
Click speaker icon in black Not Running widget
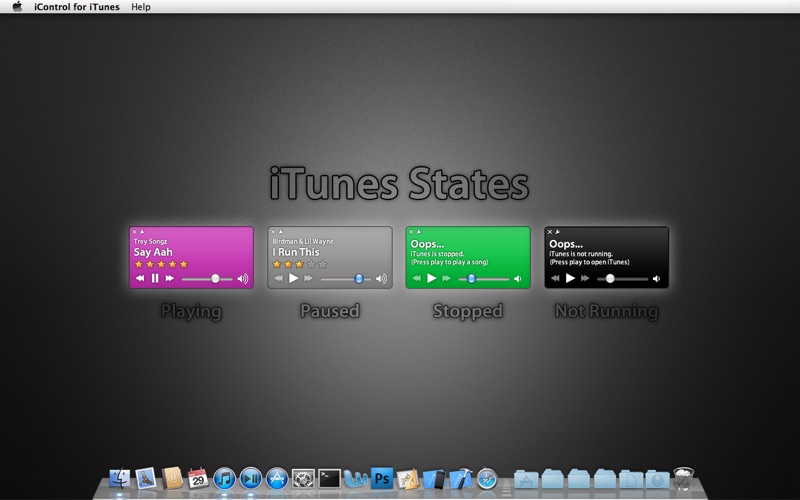point(657,279)
